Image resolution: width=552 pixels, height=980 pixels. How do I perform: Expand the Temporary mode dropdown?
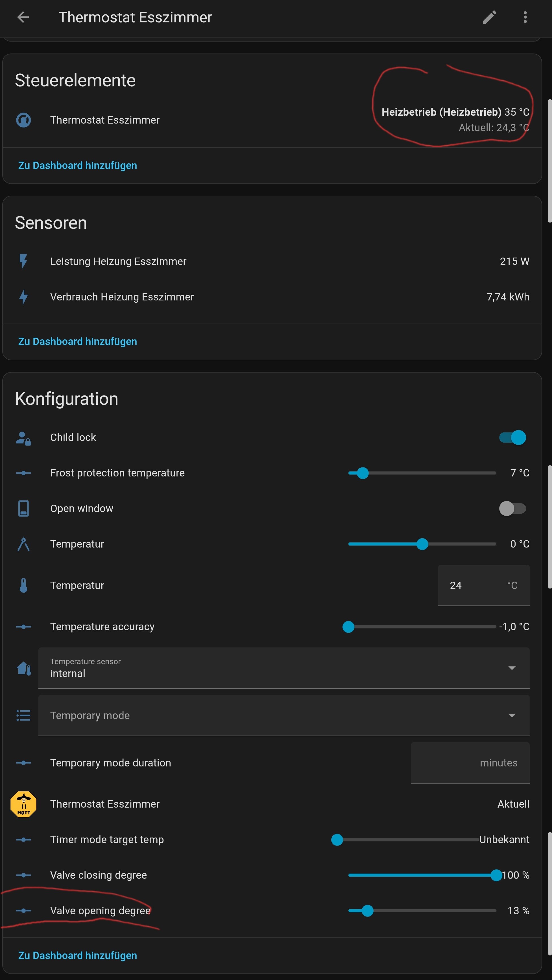tap(283, 716)
